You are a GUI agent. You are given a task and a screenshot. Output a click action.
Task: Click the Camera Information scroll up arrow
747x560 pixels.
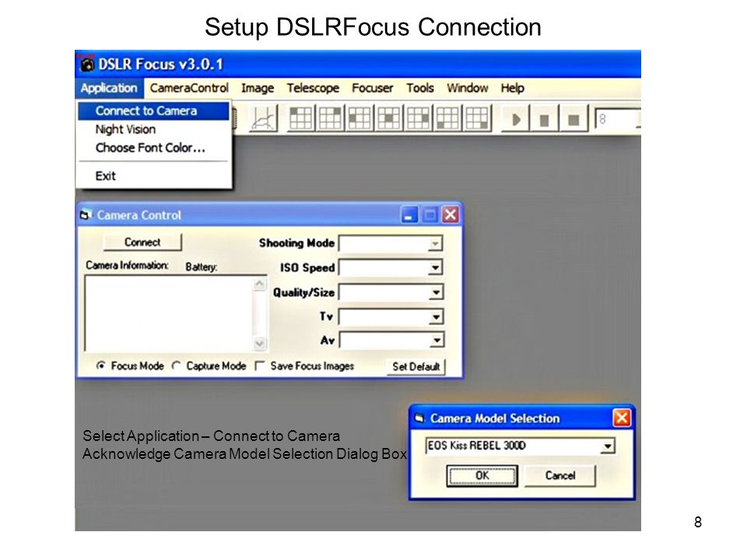click(x=260, y=285)
